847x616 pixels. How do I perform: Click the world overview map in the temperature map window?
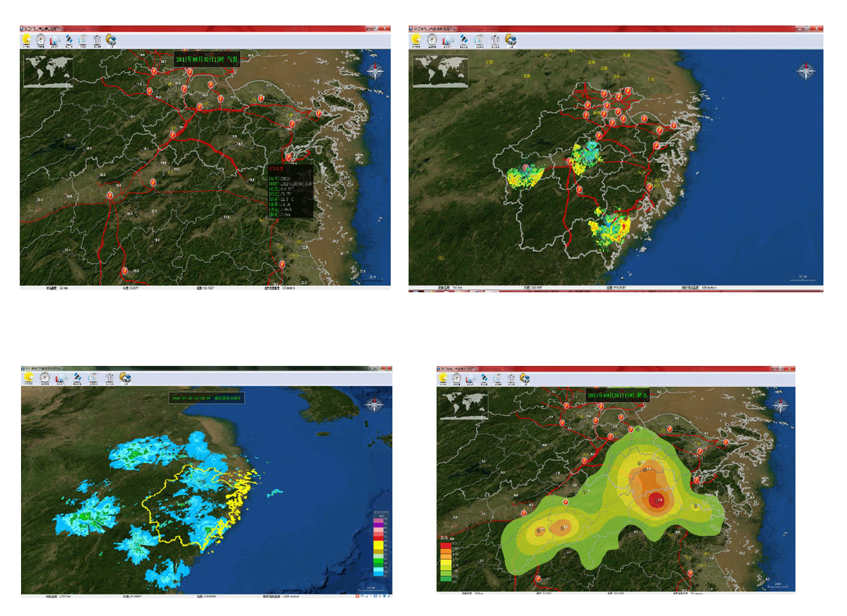pyautogui.click(x=48, y=71)
